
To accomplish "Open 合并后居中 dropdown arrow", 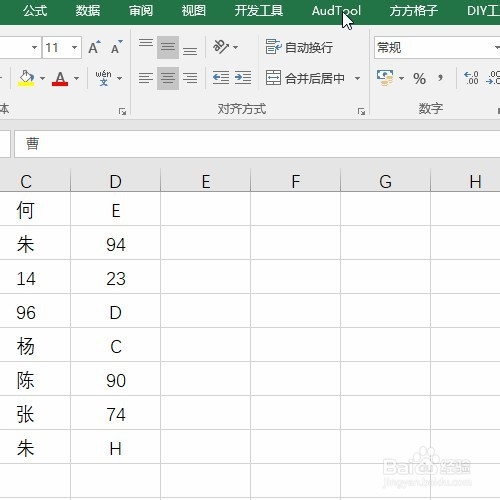I will pyautogui.click(x=357, y=78).
